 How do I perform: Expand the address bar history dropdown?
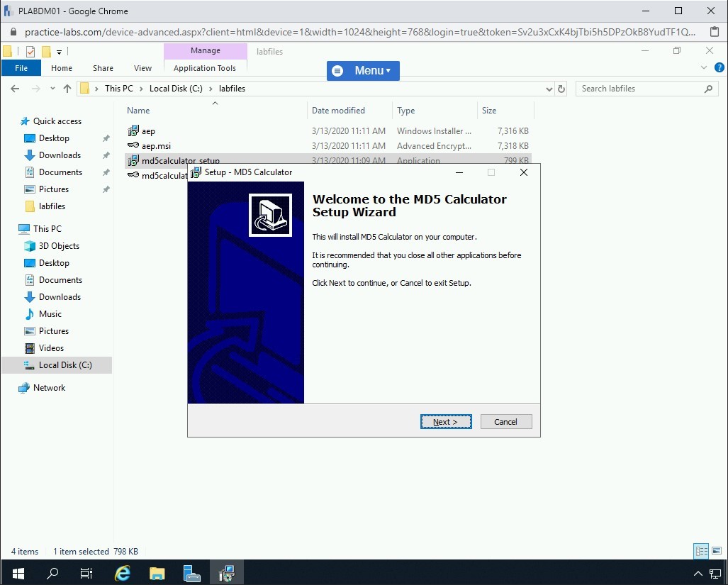pyautogui.click(x=549, y=89)
